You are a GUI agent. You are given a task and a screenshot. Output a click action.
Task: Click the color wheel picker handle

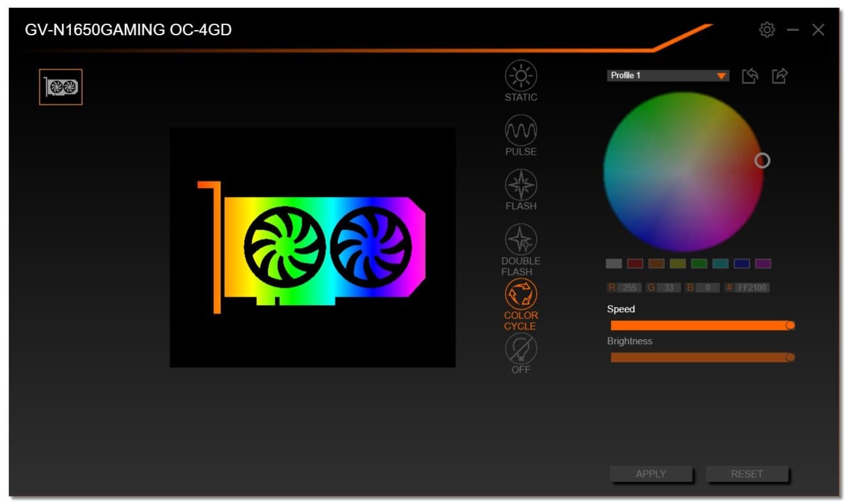click(762, 161)
